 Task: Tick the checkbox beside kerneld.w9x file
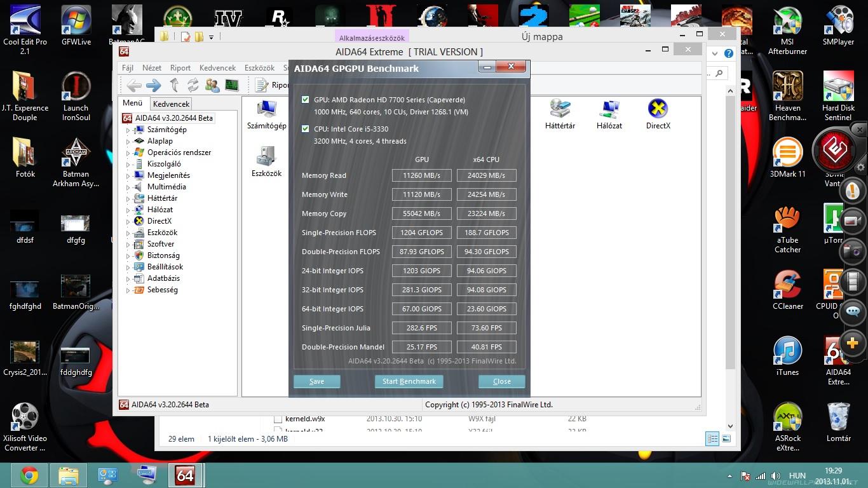pyautogui.click(x=278, y=419)
